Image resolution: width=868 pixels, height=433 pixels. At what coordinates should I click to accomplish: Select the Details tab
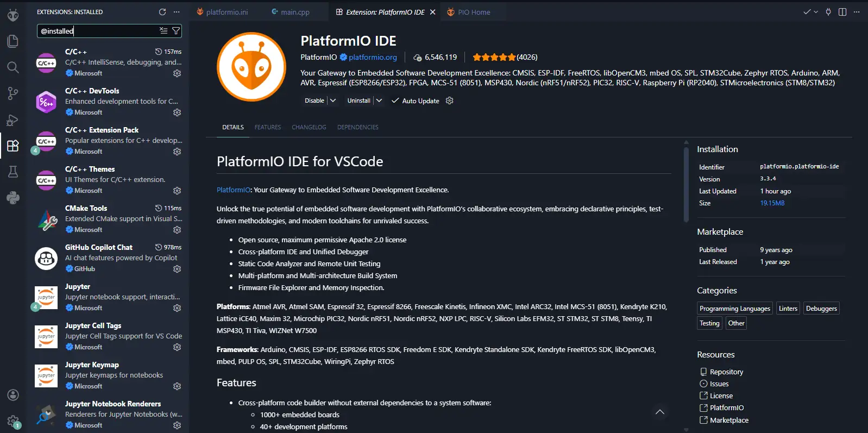(x=233, y=127)
